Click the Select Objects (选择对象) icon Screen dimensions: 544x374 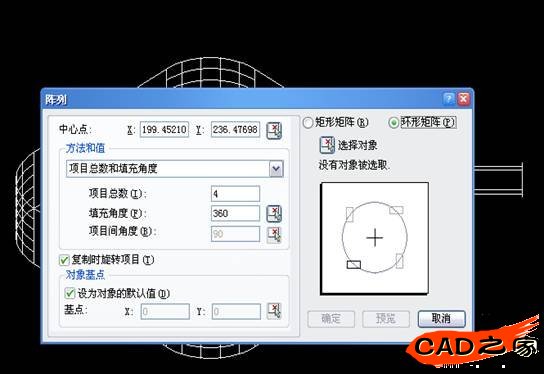(x=327, y=145)
